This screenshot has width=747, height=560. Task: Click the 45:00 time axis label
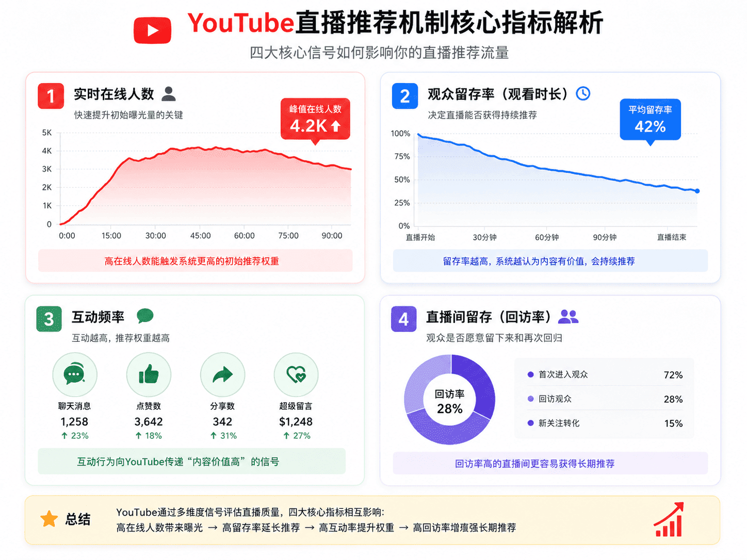tap(200, 236)
